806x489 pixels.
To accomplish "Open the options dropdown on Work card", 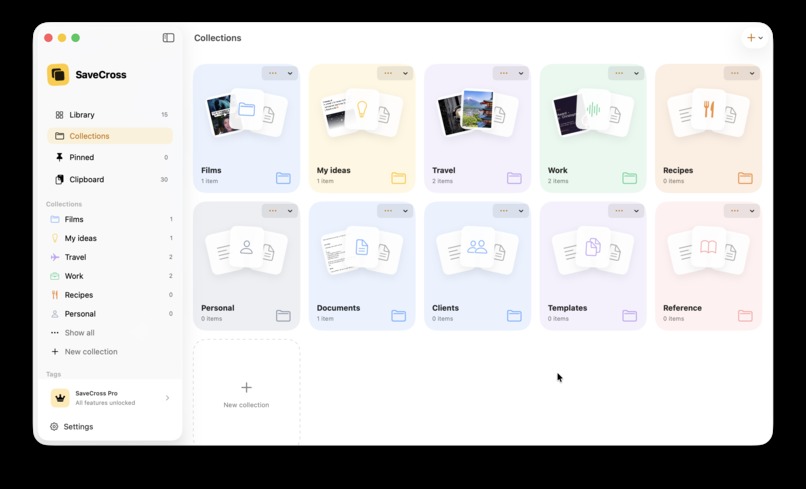I will click(626, 73).
